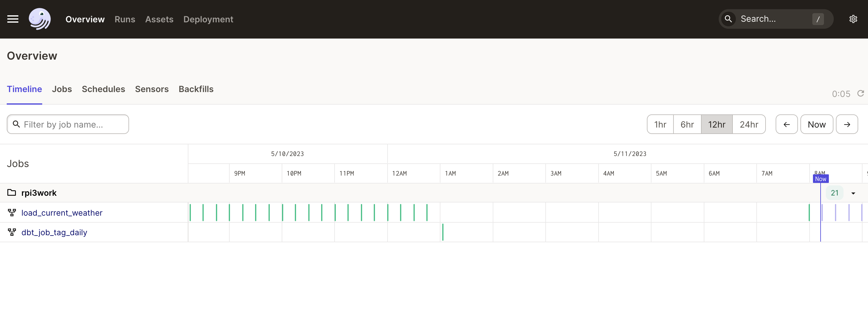Screen dimensions: 868x323
Task: Enable the 6hr timeline view
Action: point(687,124)
